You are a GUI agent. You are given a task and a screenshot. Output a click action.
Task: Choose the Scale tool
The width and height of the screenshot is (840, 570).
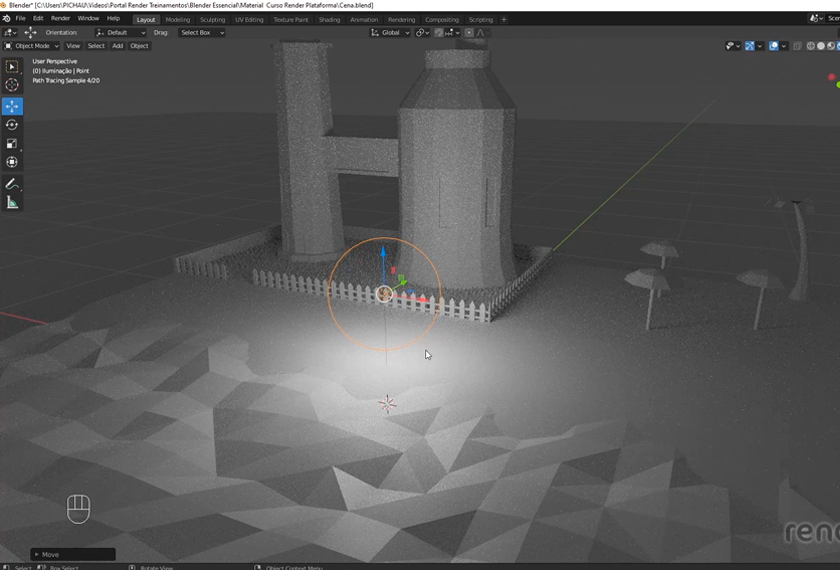pos(12,144)
